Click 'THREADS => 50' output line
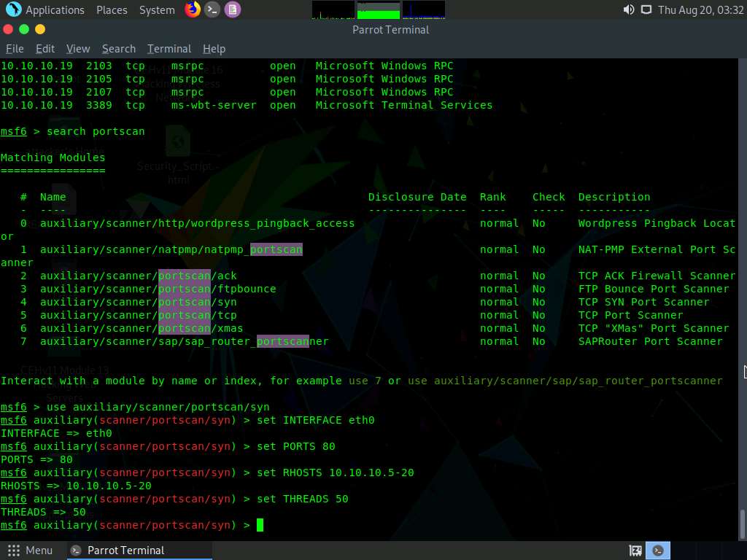 point(43,513)
